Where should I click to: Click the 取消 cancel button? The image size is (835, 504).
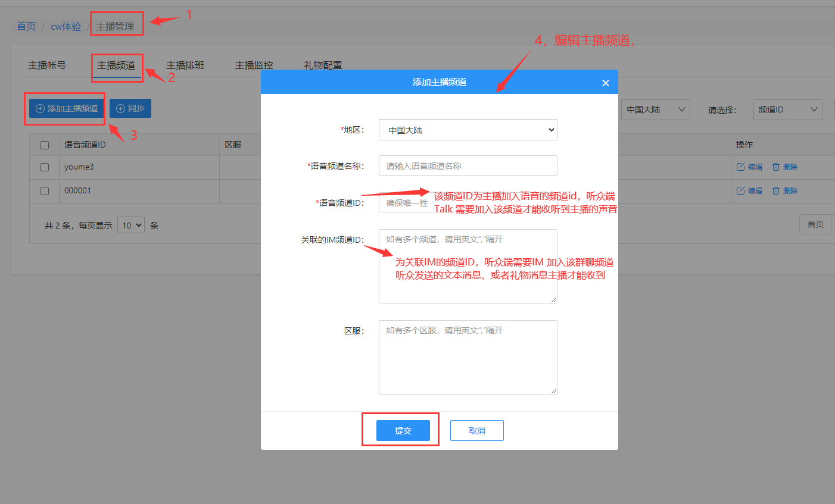[477, 431]
